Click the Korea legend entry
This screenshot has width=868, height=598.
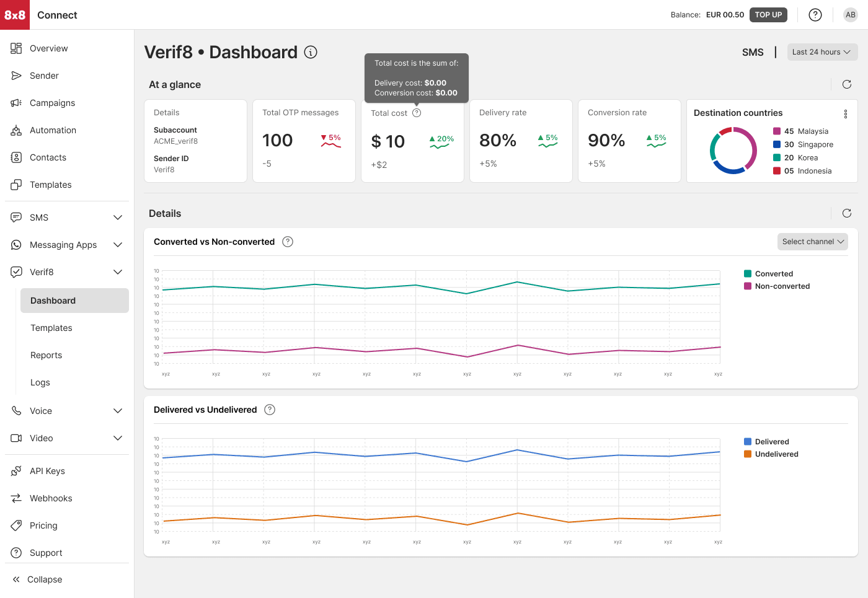(x=795, y=158)
